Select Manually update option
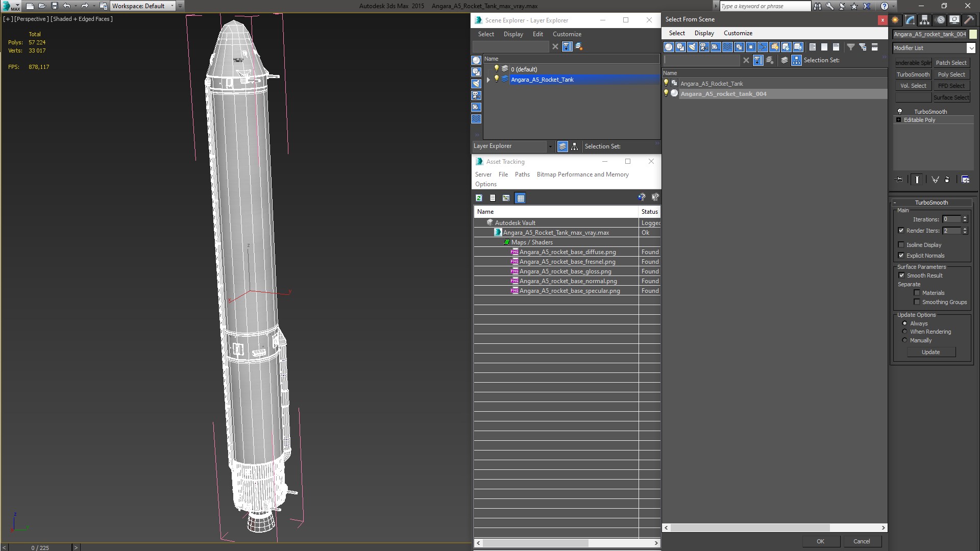 point(904,340)
